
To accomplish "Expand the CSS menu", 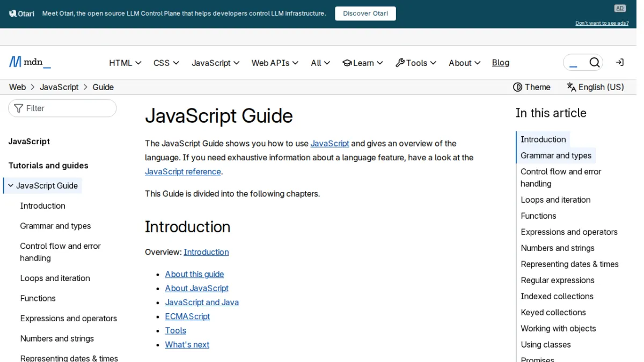I will [166, 63].
